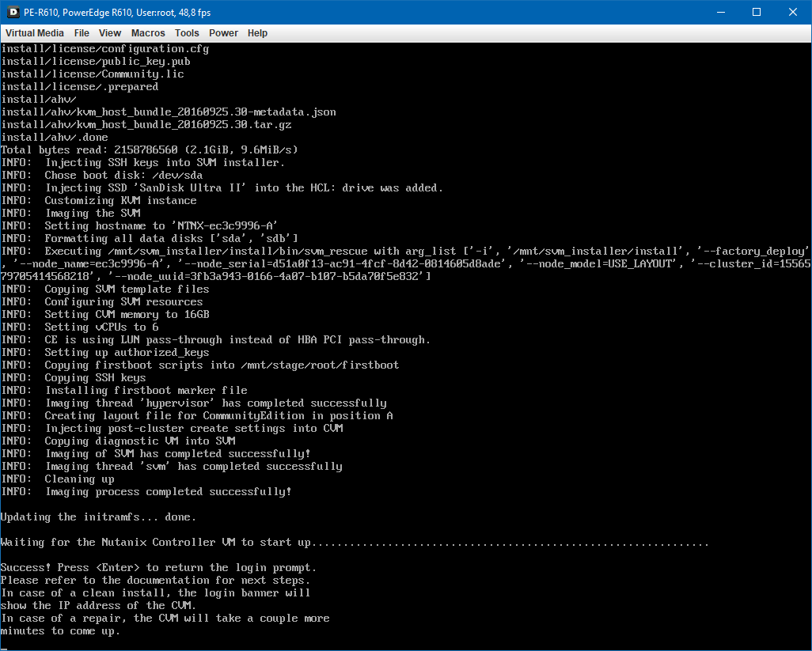This screenshot has height=651, width=812.
Task: Click 'install/license/Community.lic' line
Action: [x=93, y=74]
